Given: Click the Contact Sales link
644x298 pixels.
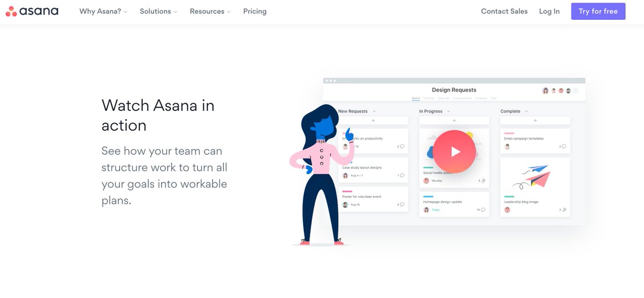Looking at the screenshot, I should click(x=504, y=11).
